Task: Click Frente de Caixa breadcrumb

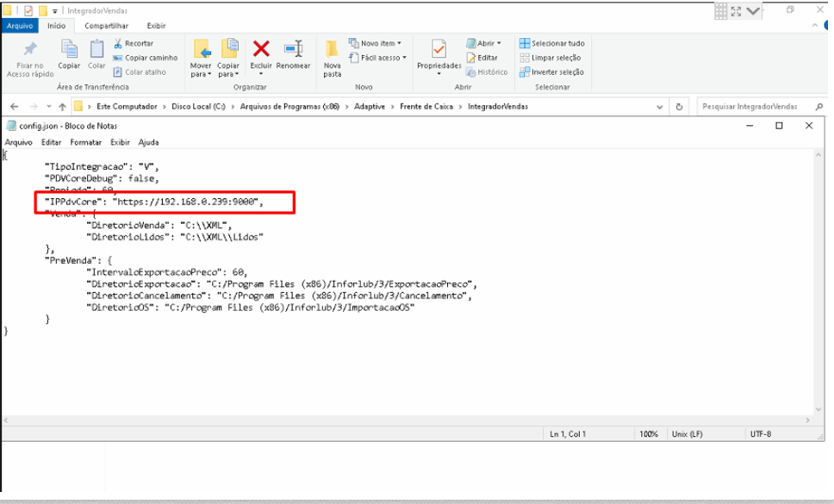Action: (426, 106)
